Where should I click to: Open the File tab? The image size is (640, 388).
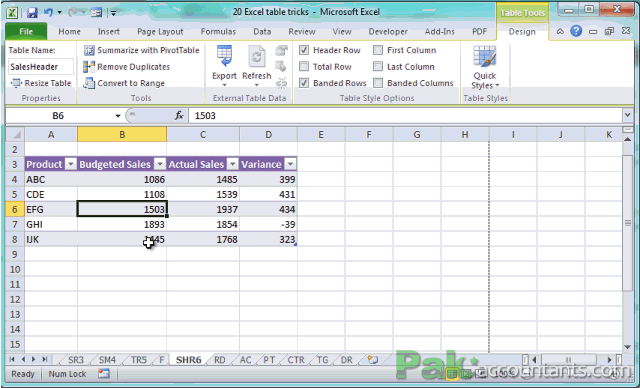[26, 31]
